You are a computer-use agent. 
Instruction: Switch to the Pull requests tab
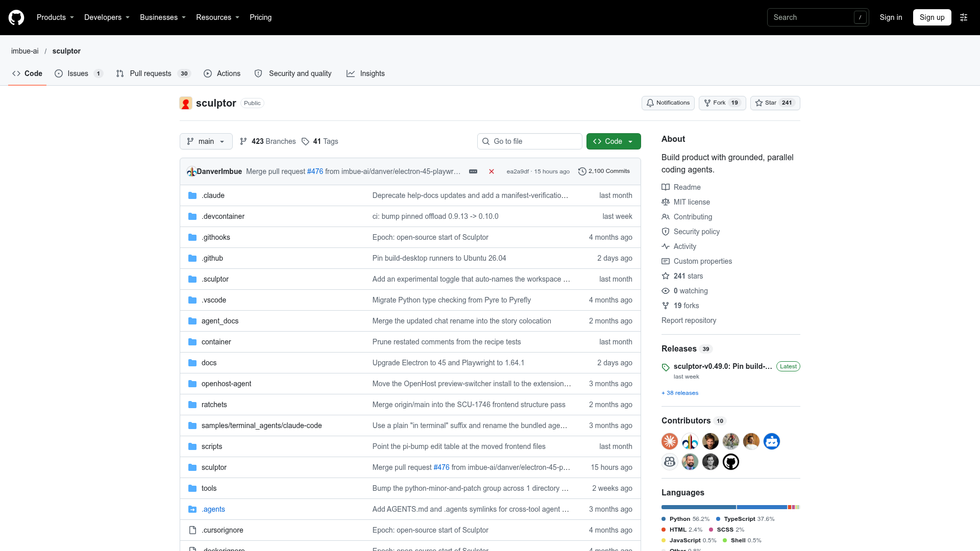point(154,73)
